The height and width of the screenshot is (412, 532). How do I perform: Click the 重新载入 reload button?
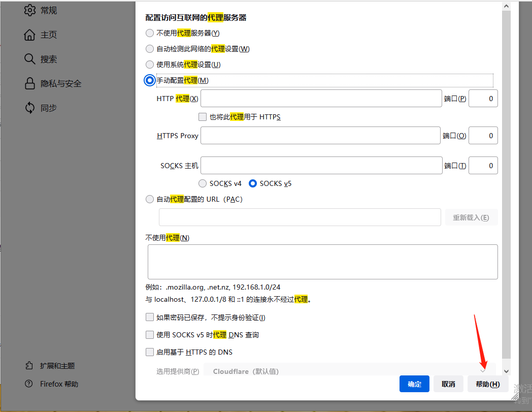471,217
